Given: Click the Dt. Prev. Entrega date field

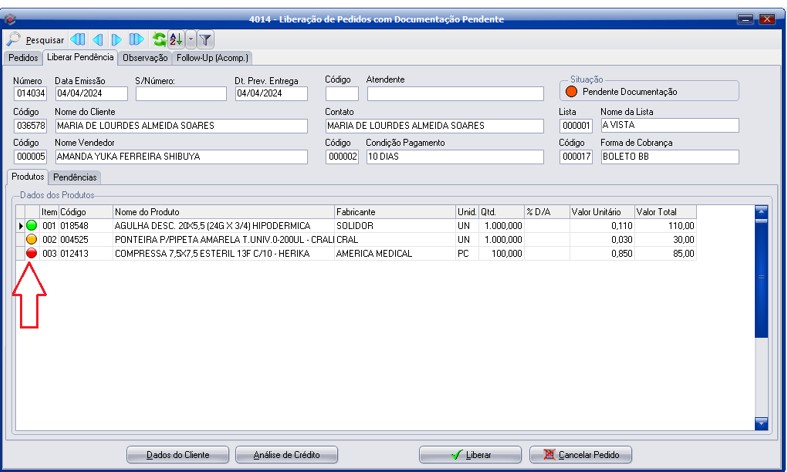Looking at the screenshot, I should click(270, 95).
